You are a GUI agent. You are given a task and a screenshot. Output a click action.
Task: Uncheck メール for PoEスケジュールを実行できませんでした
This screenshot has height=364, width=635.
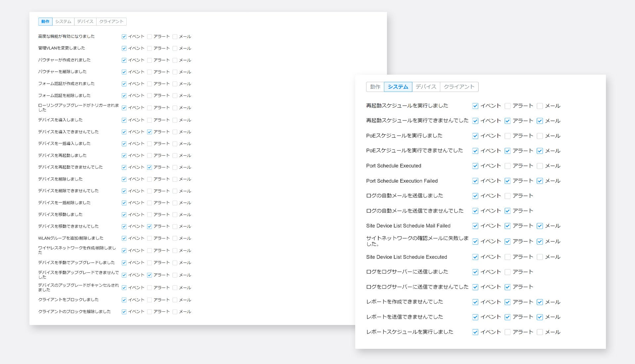(540, 151)
